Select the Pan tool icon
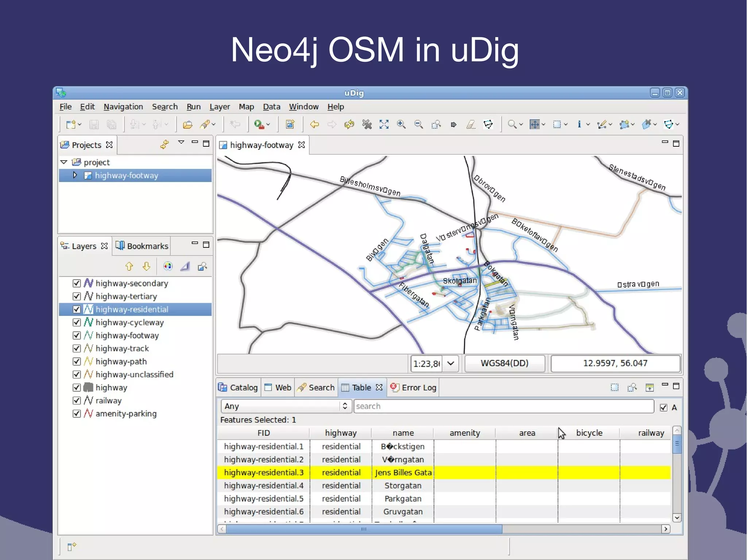 [x=534, y=124]
